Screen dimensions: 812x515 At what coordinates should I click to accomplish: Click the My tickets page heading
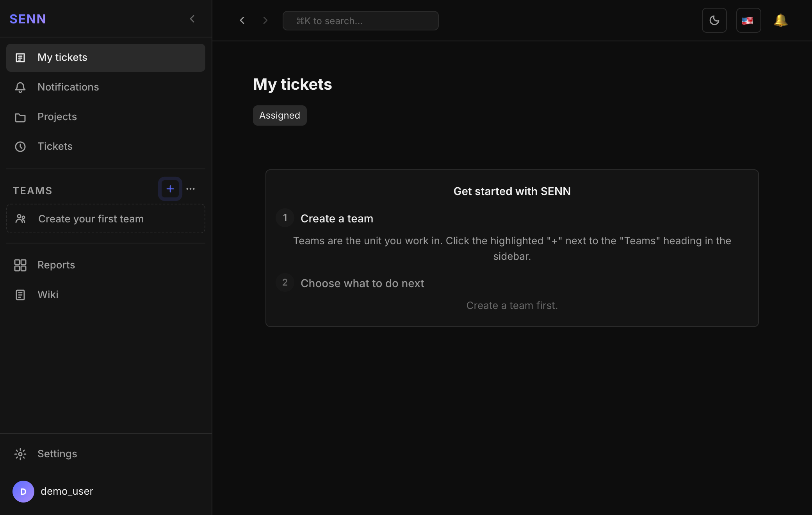click(292, 85)
